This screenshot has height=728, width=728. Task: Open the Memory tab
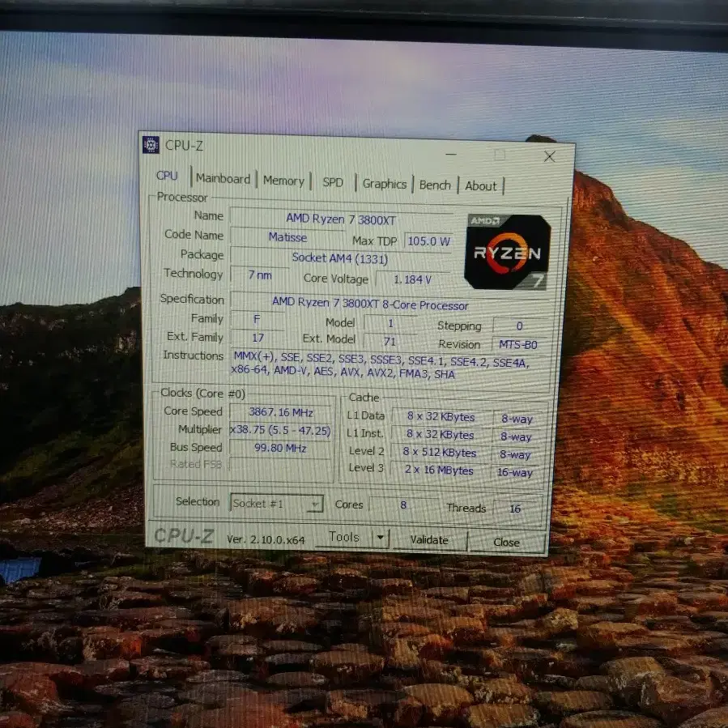point(283,181)
